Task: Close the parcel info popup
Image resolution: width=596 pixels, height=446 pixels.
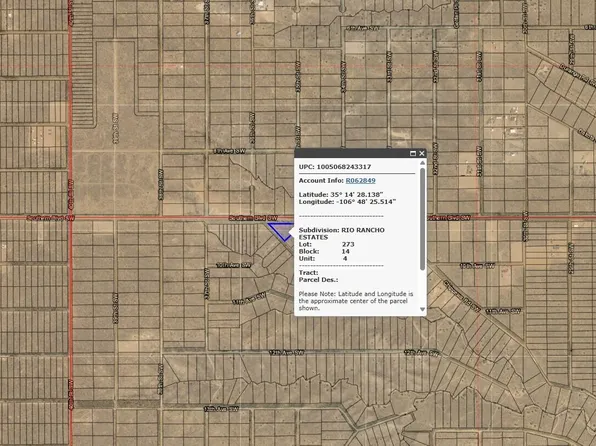Action: coord(422,153)
